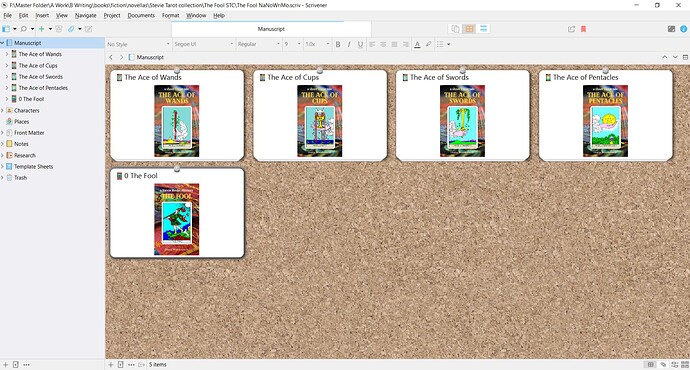Click the Compose mode icon in toolbar
Screen dimensions: 690x370
(671, 29)
